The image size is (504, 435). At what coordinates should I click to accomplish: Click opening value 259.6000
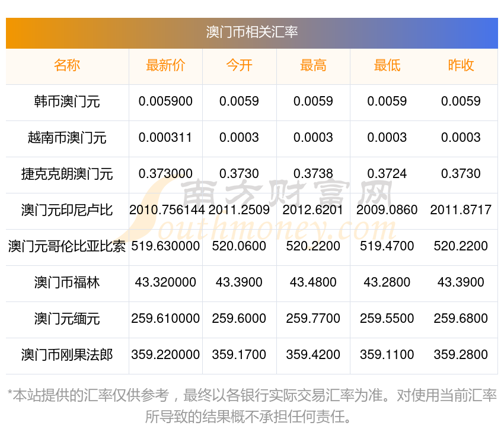(239, 319)
